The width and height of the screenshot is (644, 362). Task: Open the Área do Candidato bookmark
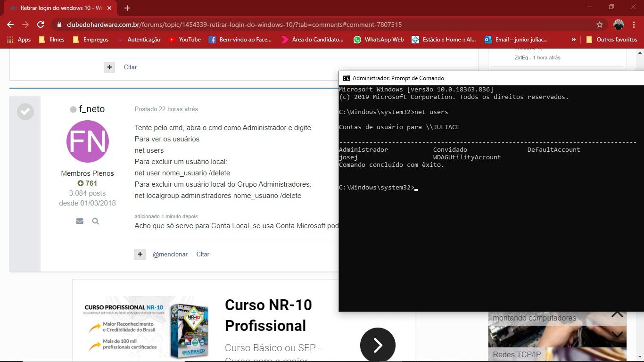coord(312,40)
